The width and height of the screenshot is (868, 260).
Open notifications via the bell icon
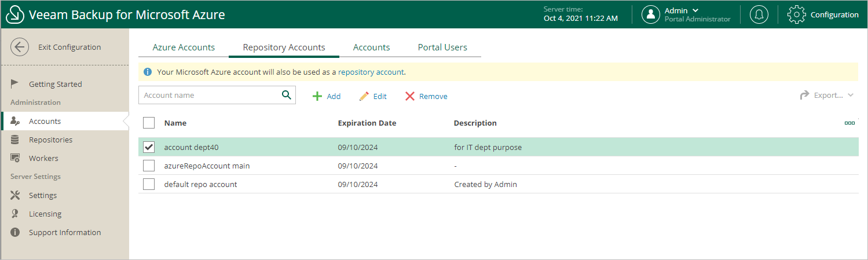[759, 14]
